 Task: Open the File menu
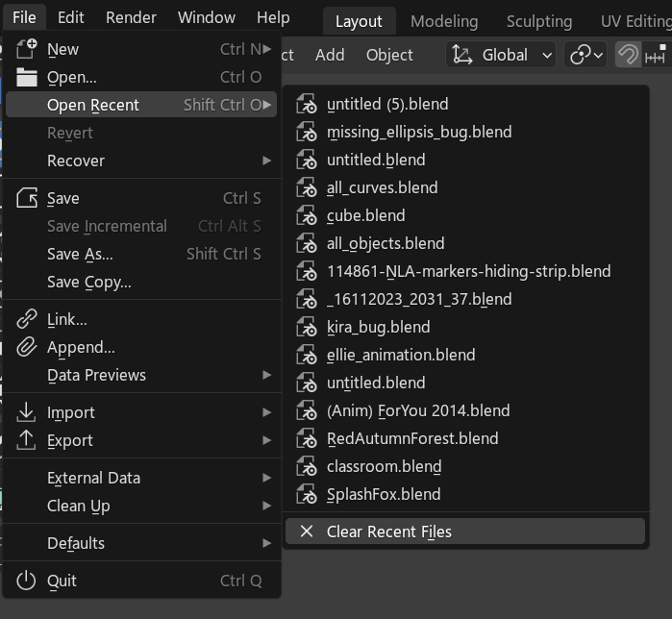click(24, 17)
